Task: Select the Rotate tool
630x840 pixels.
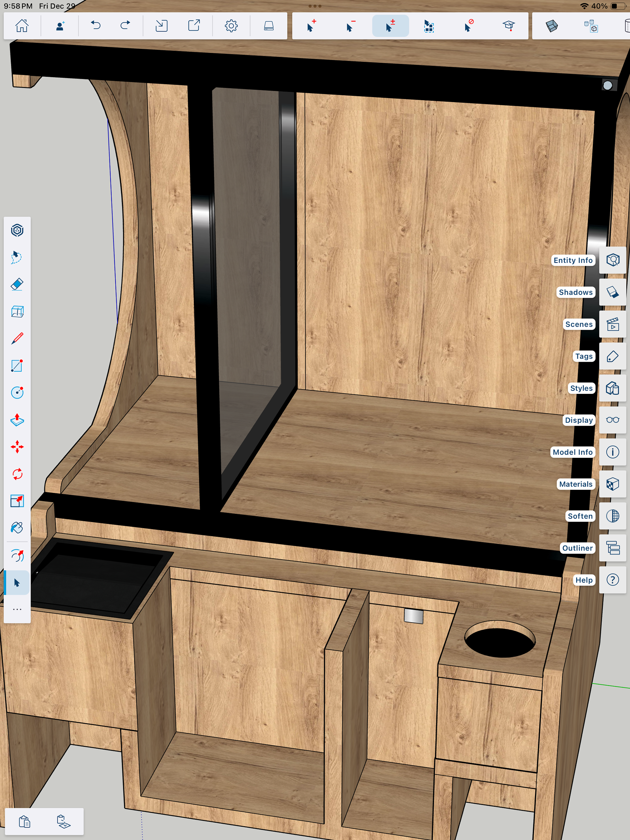Action: [17, 474]
